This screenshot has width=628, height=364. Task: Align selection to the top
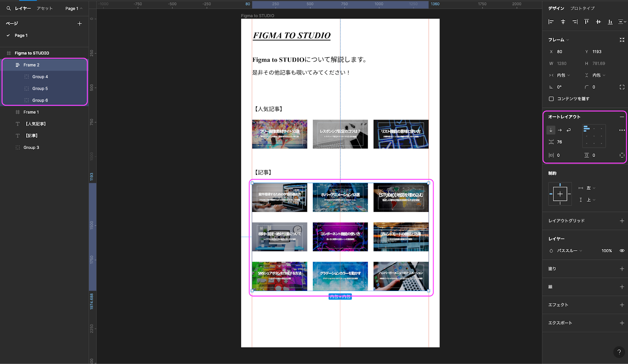[586, 22]
